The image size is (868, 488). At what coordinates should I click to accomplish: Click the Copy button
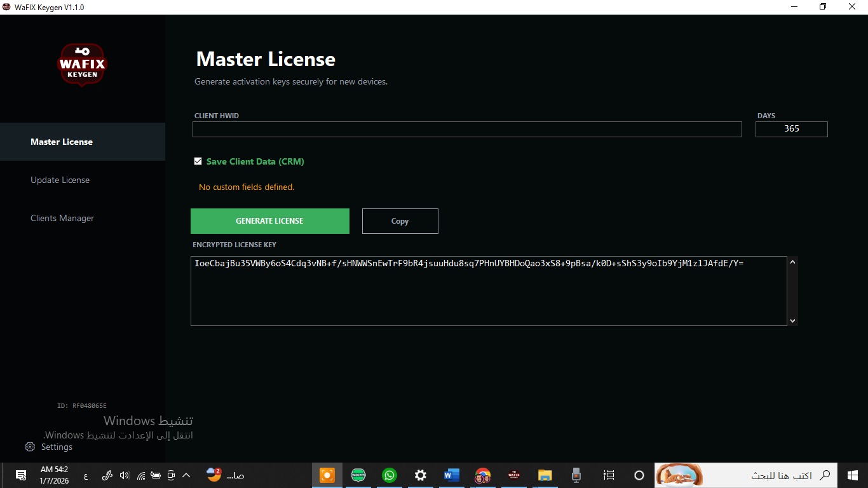pos(400,221)
